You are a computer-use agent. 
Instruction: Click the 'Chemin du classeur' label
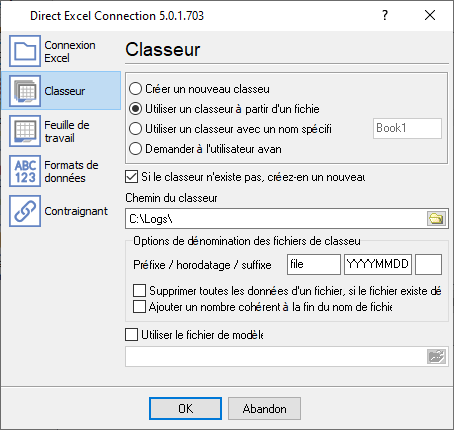point(171,198)
